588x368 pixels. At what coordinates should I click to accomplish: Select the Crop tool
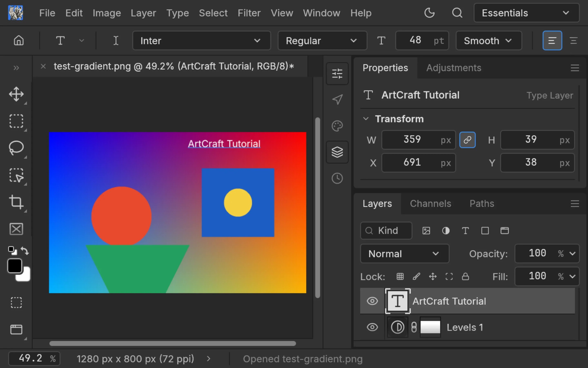(x=16, y=202)
